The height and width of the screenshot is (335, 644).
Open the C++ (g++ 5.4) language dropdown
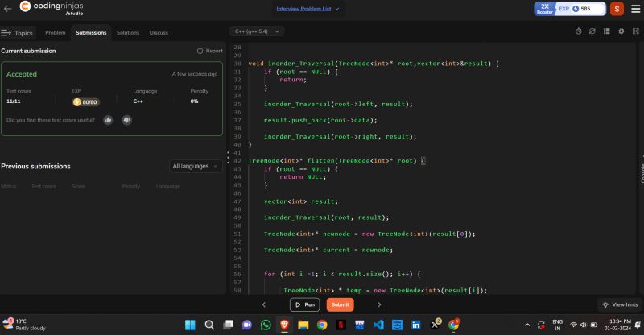coord(257,31)
